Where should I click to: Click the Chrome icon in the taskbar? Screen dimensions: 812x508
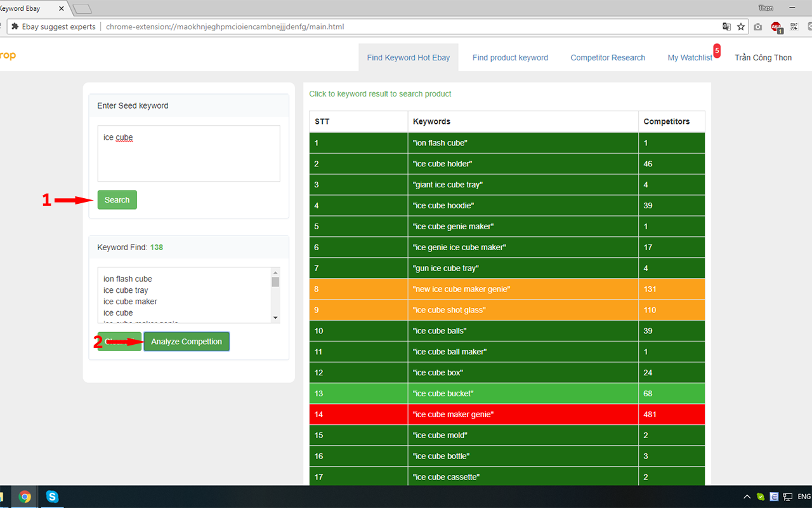tap(25, 497)
